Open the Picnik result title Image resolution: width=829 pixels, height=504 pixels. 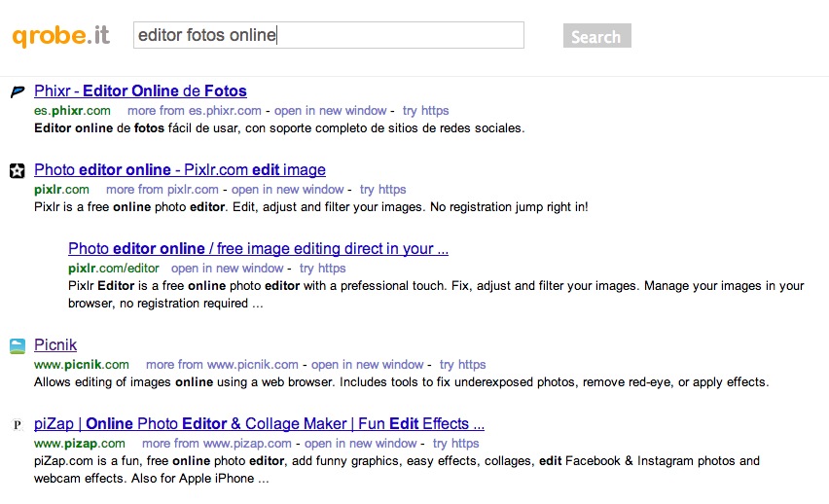(55, 345)
